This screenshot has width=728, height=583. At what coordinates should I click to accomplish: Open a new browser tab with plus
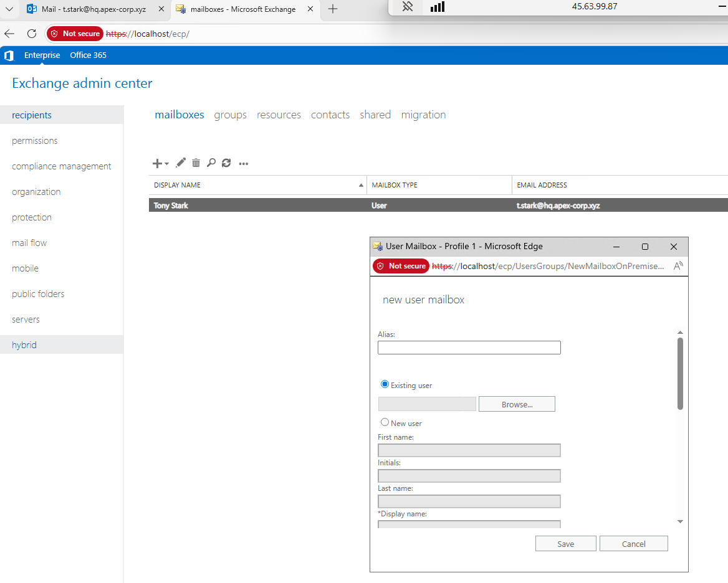[x=332, y=9]
